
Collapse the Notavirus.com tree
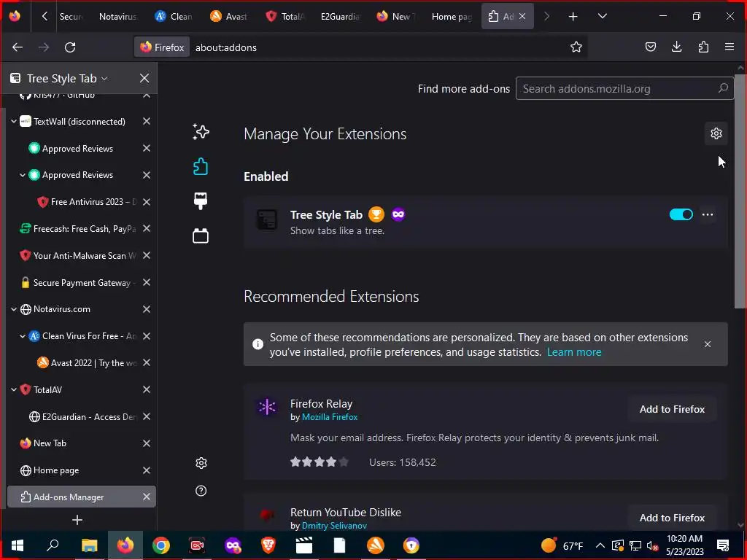[14, 309]
